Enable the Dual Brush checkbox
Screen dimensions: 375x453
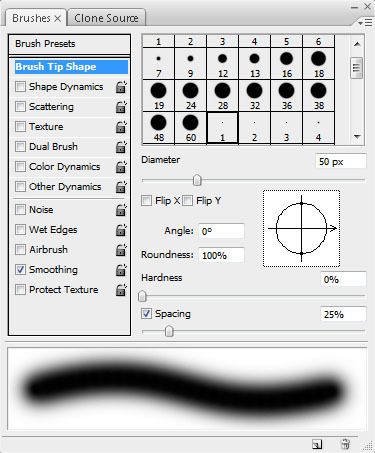pyautogui.click(x=20, y=147)
